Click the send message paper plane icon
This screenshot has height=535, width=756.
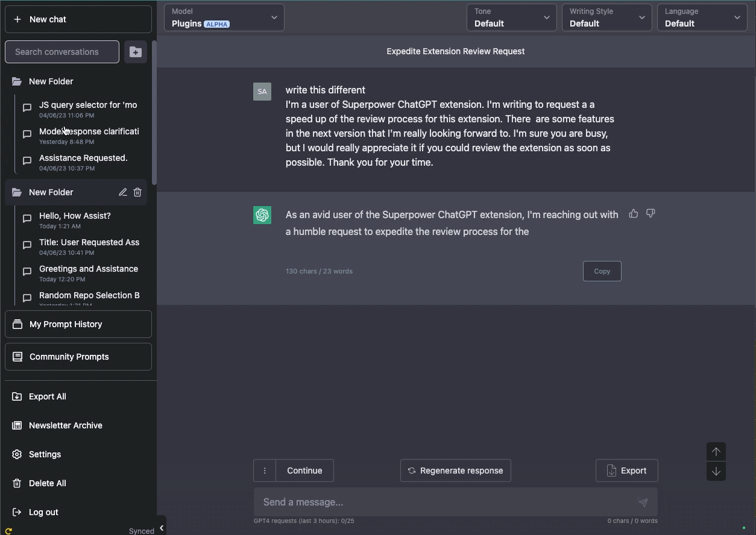[x=643, y=502]
